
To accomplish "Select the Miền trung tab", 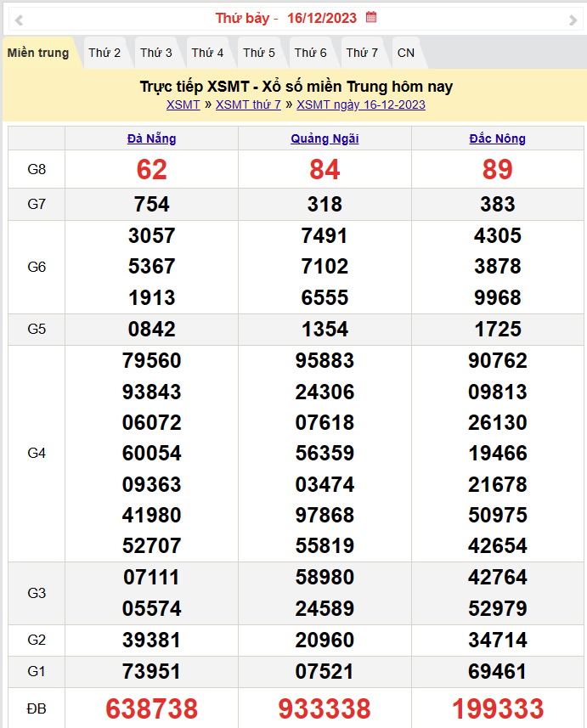I will tap(38, 53).
